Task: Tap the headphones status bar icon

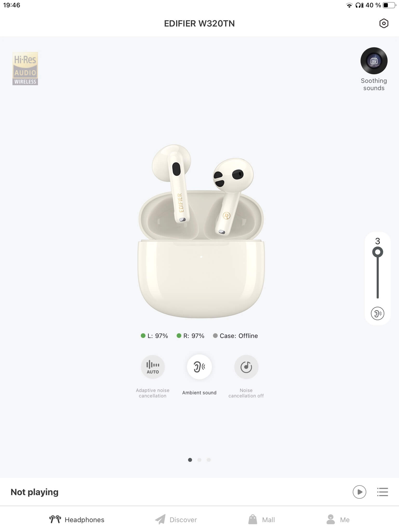Action: pos(359,5)
